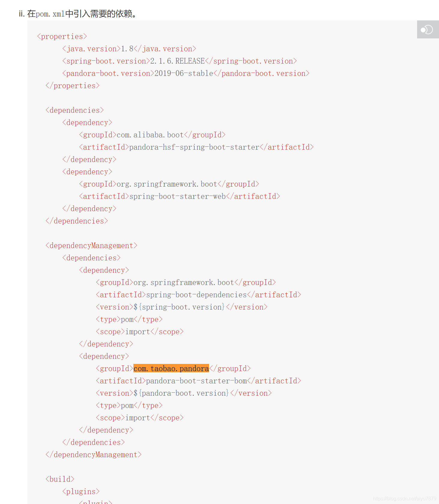Click the spring-boot.version 2.1.6.RELEASE line

(180, 61)
